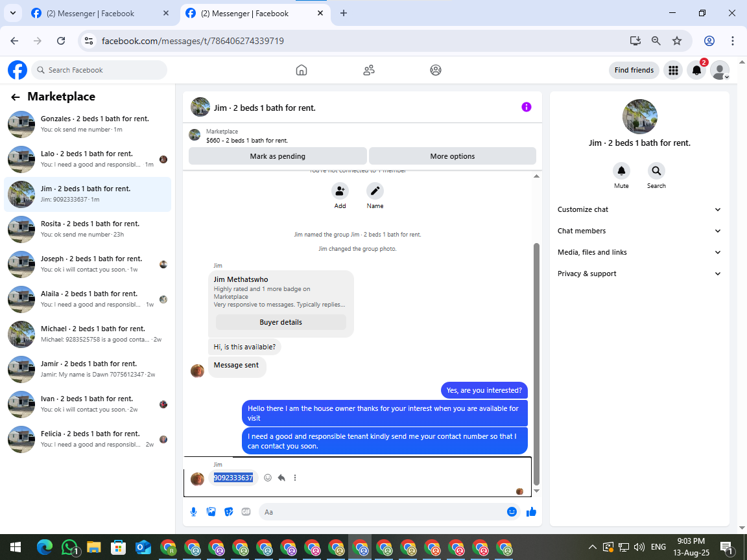Viewport: 747px width, 560px height.
Task: Search in conversation magnifier icon
Action: point(656,171)
